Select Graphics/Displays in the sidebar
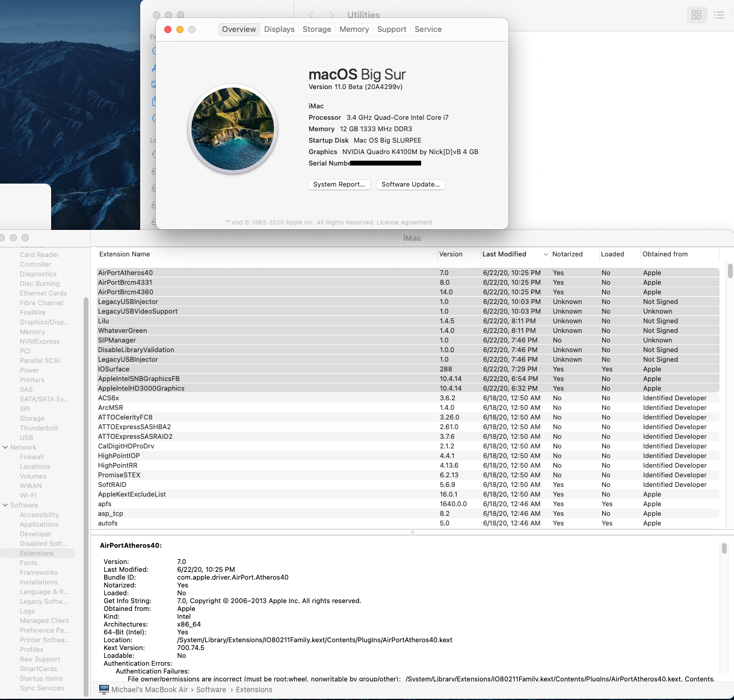734x700 pixels. [x=45, y=322]
